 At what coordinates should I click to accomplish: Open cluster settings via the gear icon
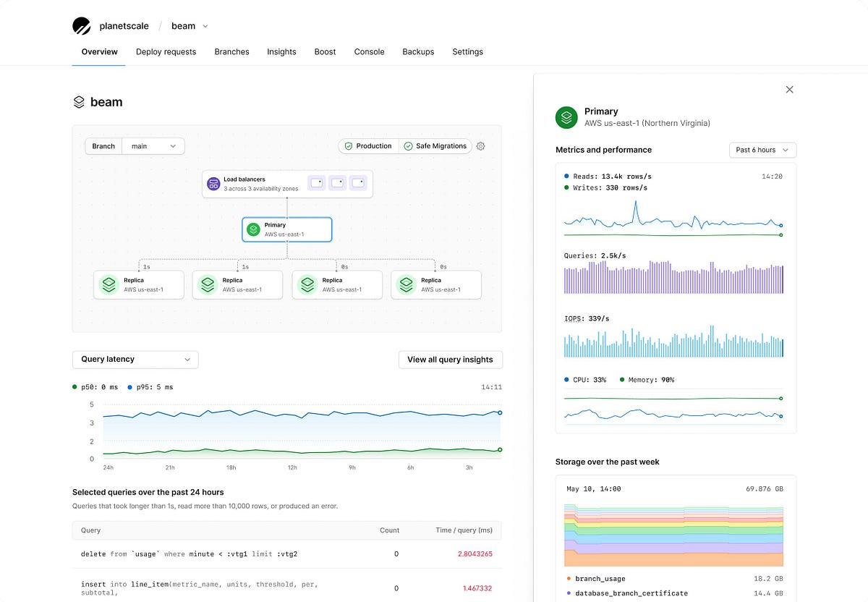[480, 145]
